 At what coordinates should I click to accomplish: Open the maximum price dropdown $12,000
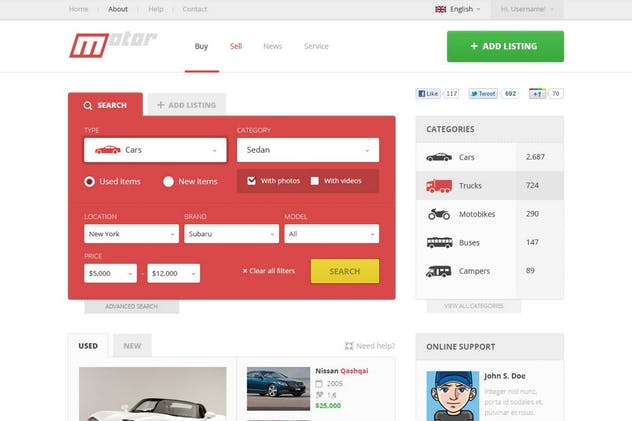click(x=174, y=273)
